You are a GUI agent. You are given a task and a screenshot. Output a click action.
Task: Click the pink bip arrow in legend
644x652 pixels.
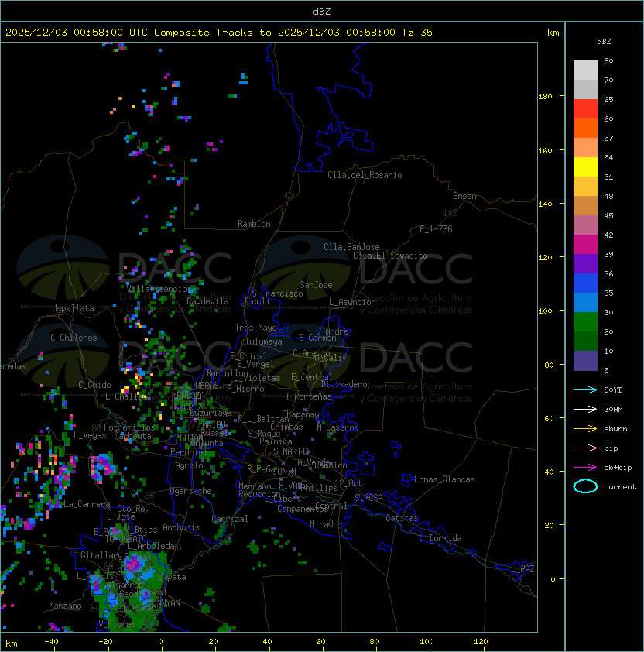coord(585,448)
